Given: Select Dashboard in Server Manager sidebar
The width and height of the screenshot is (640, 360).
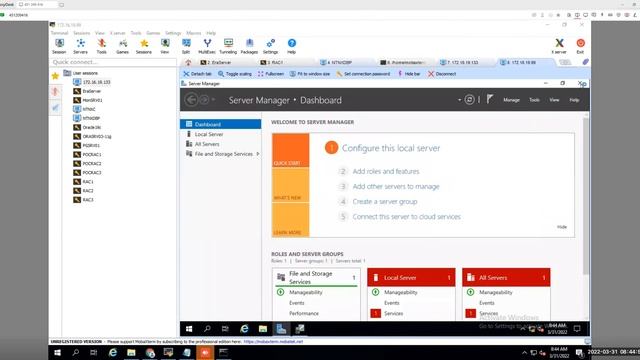Looking at the screenshot, I should [220, 124].
